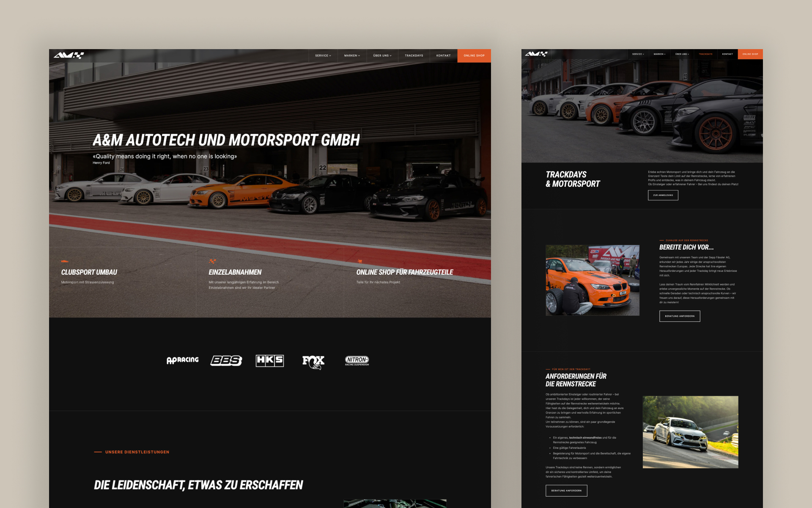812x508 pixels.
Task: Click the orange Online Shop button on left page
Action: click(474, 56)
